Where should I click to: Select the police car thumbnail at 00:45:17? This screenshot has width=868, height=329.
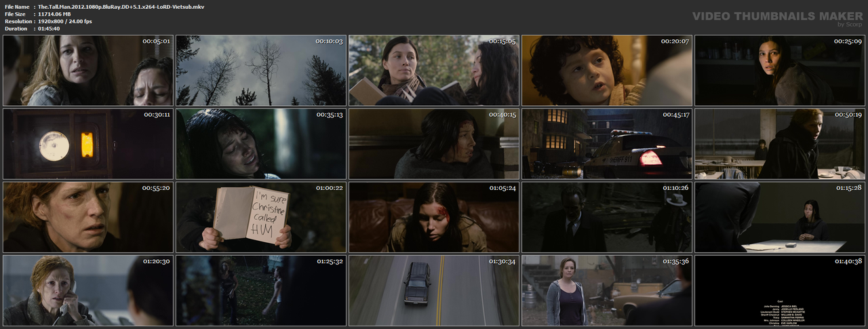pos(607,143)
